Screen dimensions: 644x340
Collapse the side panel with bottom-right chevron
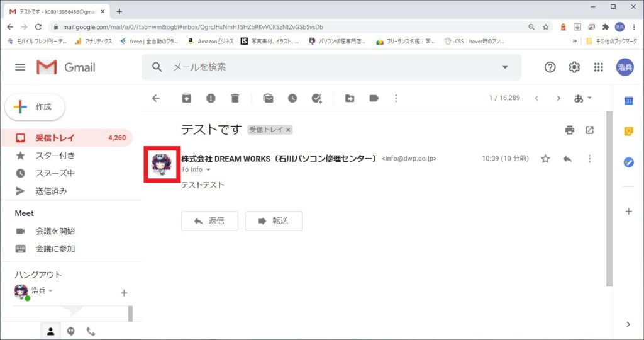[628, 324]
